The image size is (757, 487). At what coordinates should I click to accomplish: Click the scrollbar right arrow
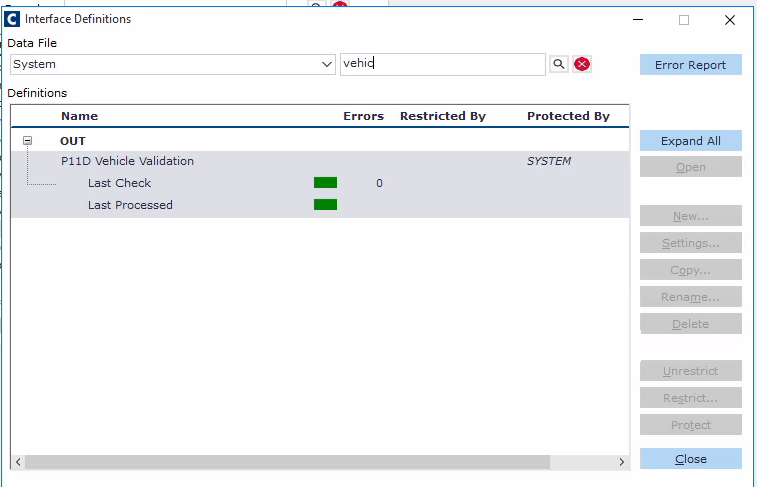[621, 462]
